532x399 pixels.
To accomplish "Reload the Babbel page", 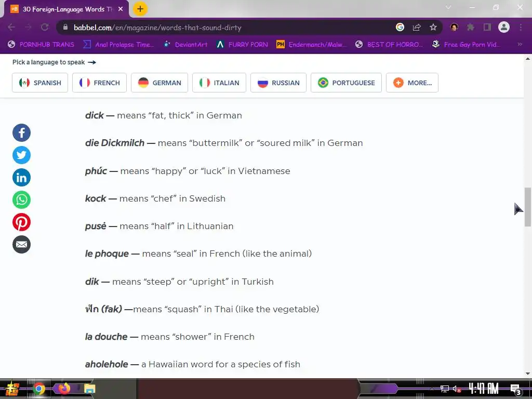I will coord(45,27).
